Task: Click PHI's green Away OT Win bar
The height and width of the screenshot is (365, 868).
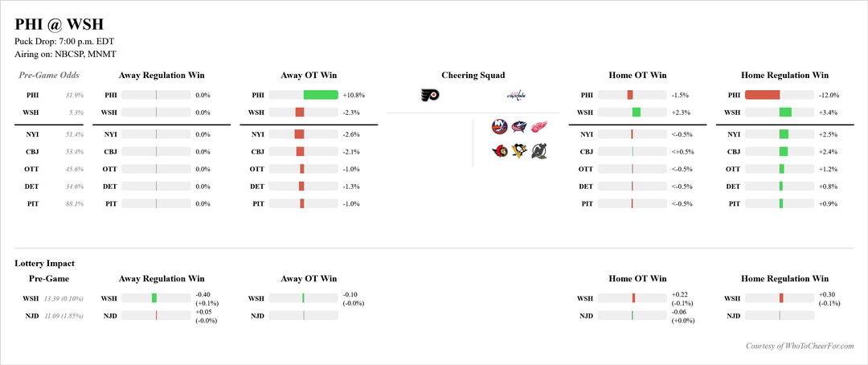Action: pos(321,95)
